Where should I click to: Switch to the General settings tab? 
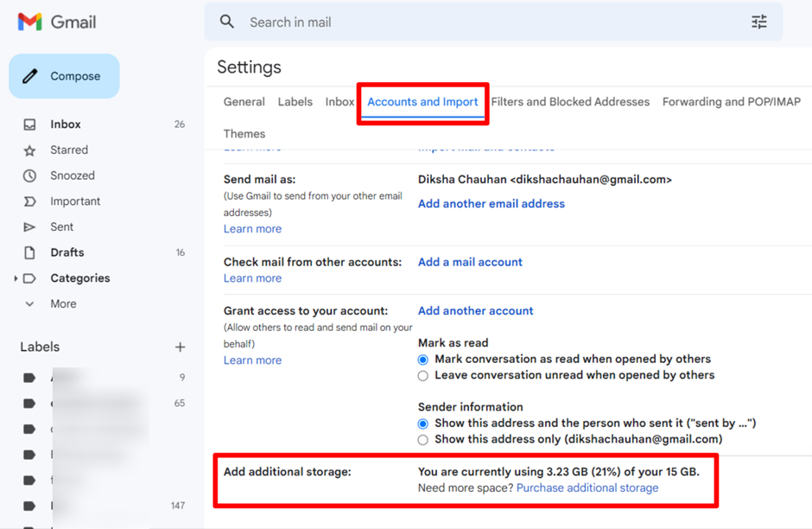click(x=244, y=102)
